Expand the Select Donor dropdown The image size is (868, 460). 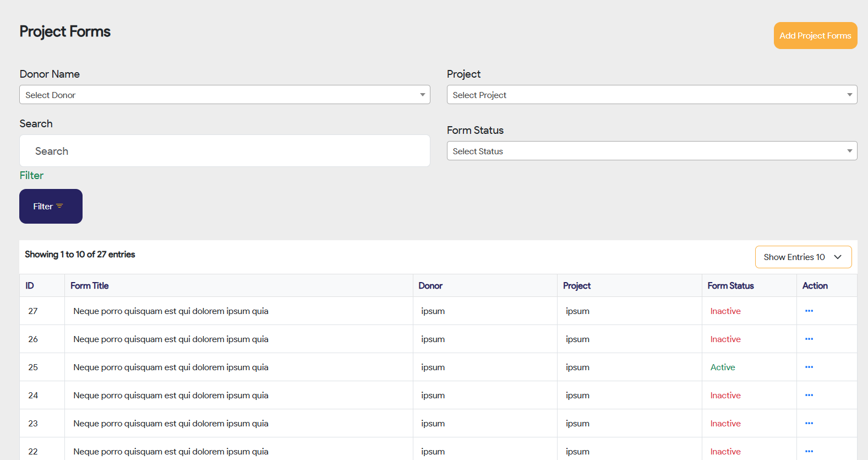coord(225,95)
